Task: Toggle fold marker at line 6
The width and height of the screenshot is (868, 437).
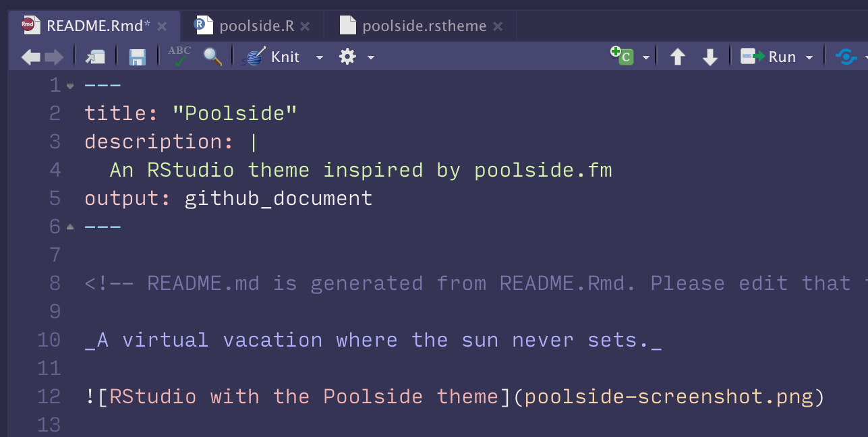Action: (x=70, y=227)
